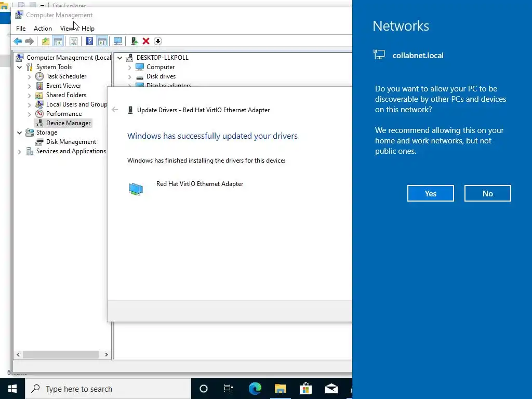The width and height of the screenshot is (532, 399).
Task: Click Yes to allow network discovery
Action: pyautogui.click(x=430, y=193)
